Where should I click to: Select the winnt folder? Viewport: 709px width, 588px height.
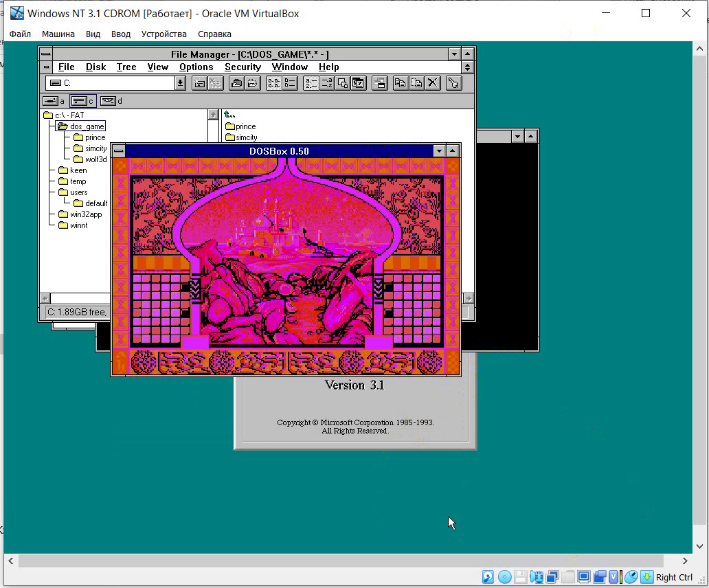[x=73, y=225]
